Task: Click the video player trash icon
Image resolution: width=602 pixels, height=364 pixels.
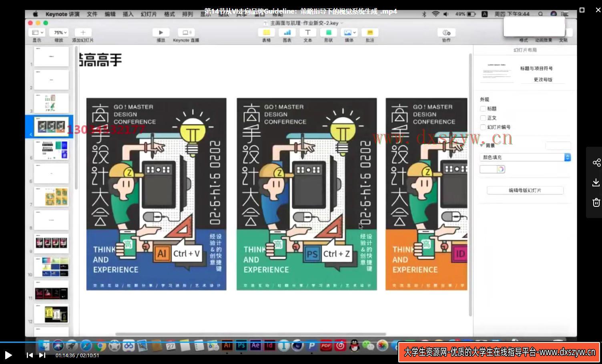Action: tap(596, 202)
